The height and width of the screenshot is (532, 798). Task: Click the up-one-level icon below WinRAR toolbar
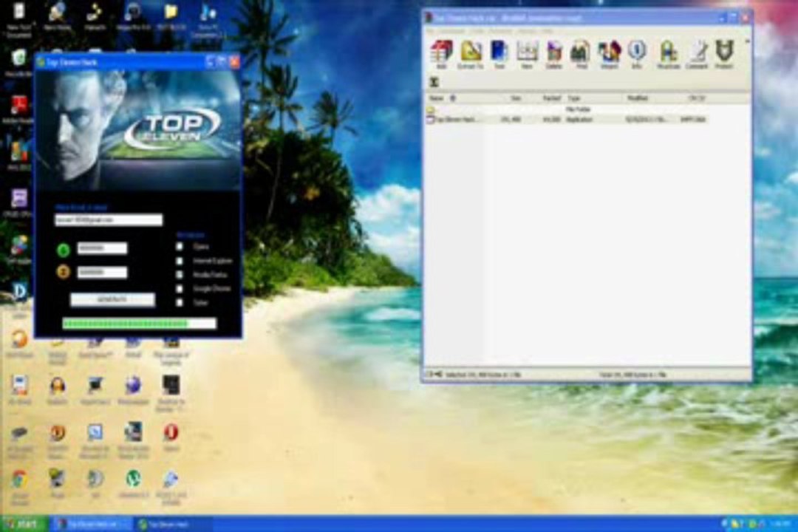coord(434,81)
